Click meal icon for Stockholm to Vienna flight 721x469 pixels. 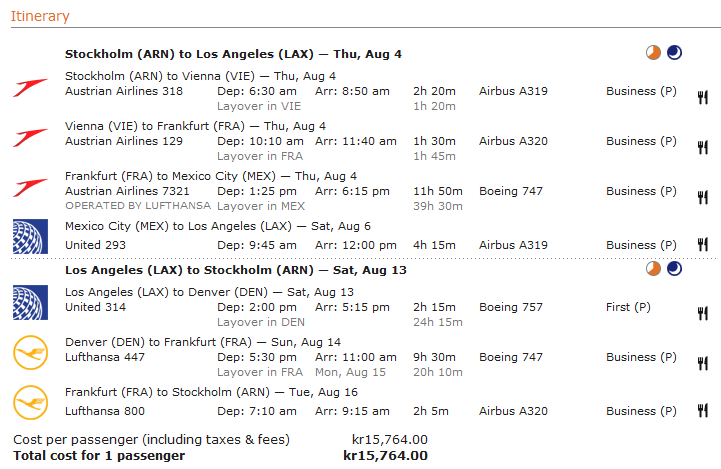[x=702, y=97]
